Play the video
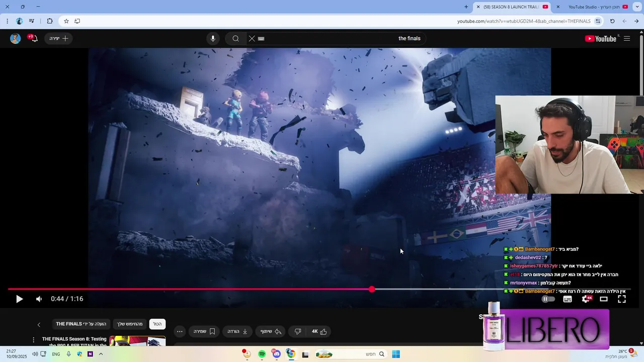The width and height of the screenshot is (644, 362). pos(19,299)
